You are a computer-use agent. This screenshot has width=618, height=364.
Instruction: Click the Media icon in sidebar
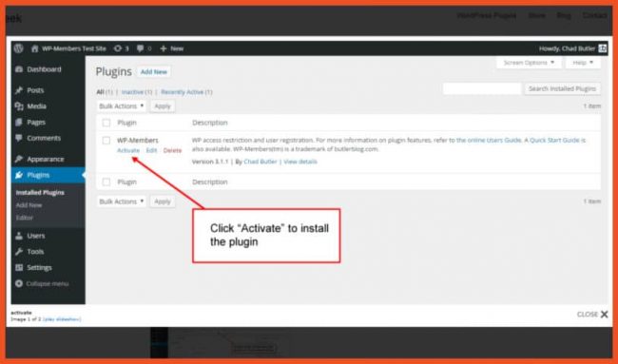point(19,106)
